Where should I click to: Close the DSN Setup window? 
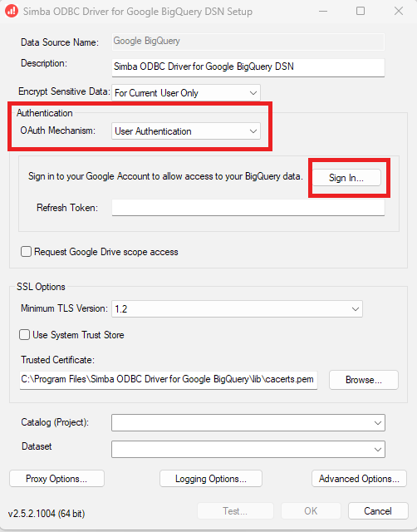[399, 11]
